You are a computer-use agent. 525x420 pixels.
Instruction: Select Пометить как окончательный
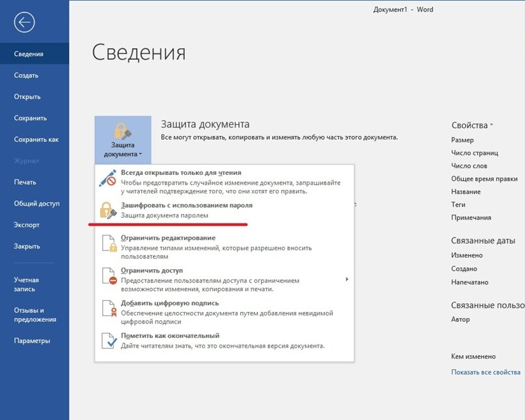224,341
